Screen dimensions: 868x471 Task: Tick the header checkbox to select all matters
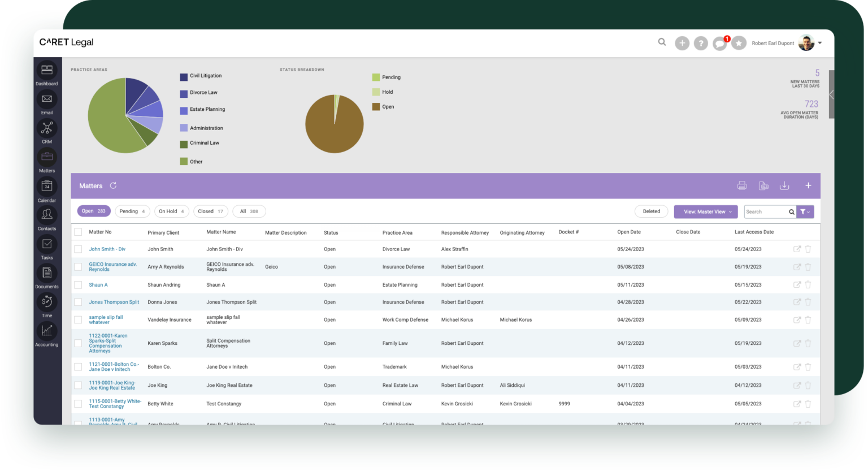pos(78,232)
